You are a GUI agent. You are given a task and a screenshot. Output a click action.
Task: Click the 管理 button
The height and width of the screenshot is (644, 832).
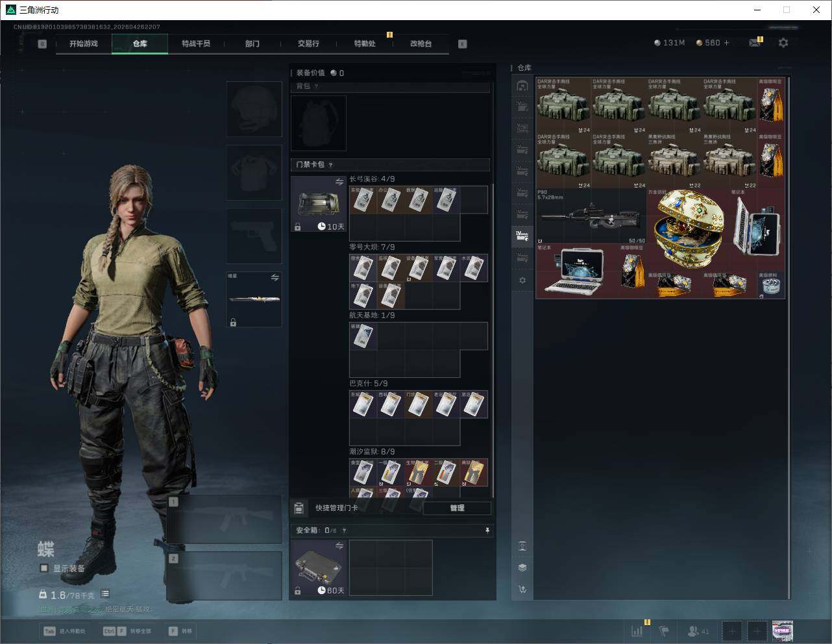(x=457, y=508)
